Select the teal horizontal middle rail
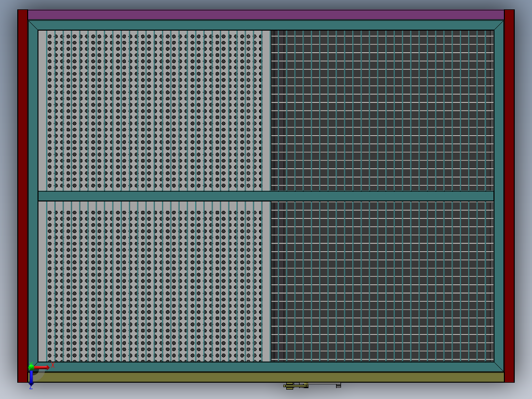 (266, 196)
